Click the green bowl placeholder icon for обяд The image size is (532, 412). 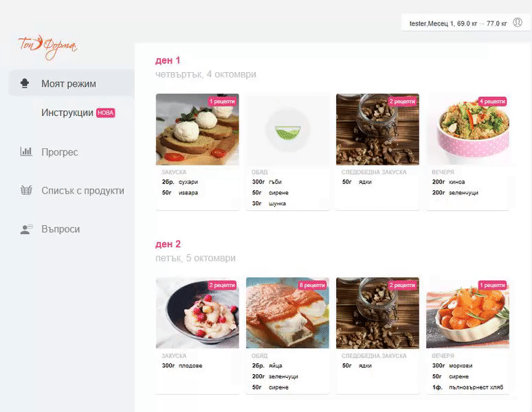point(287,130)
